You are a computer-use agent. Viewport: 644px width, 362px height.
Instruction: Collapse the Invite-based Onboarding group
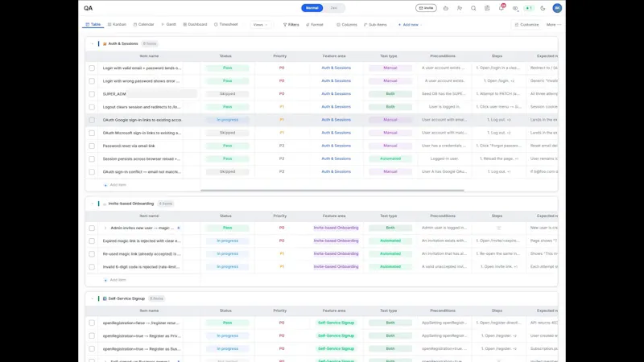93,204
